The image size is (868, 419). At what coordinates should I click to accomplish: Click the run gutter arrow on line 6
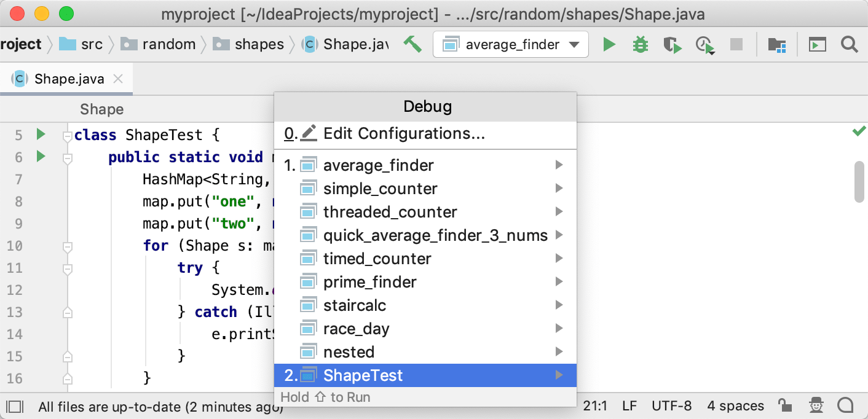coord(41,157)
